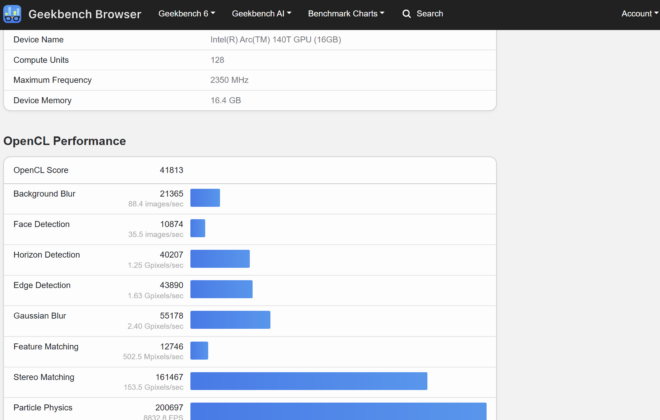
Task: Click the Particle Physics score bar
Action: click(338, 411)
